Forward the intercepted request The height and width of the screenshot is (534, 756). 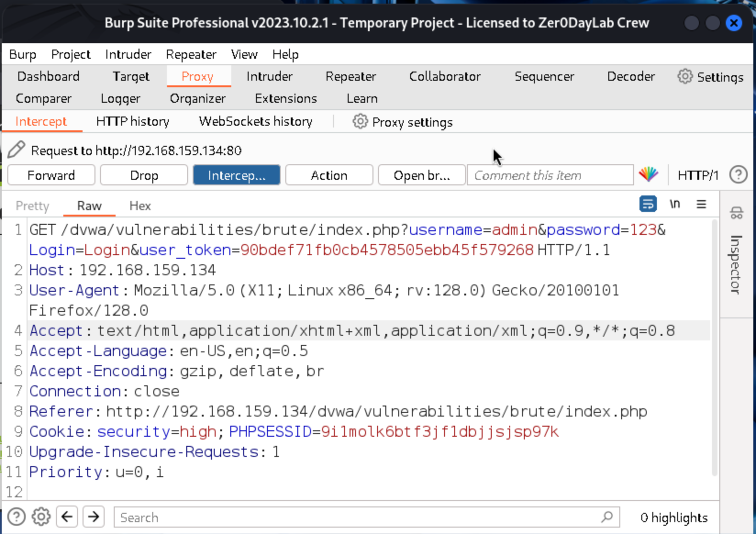coord(51,175)
